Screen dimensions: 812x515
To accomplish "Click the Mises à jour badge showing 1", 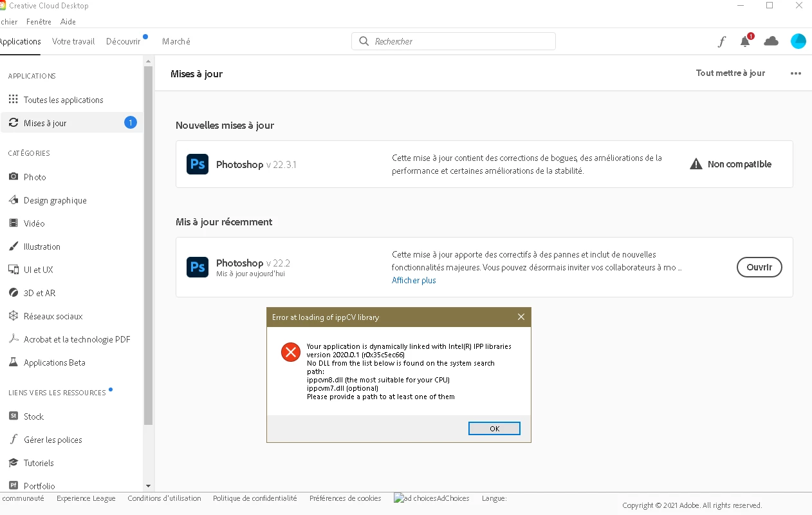I will click(x=131, y=122).
